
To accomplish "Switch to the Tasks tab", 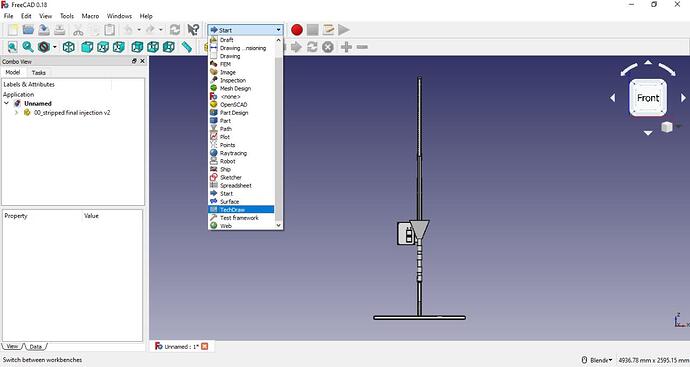I will [x=38, y=73].
